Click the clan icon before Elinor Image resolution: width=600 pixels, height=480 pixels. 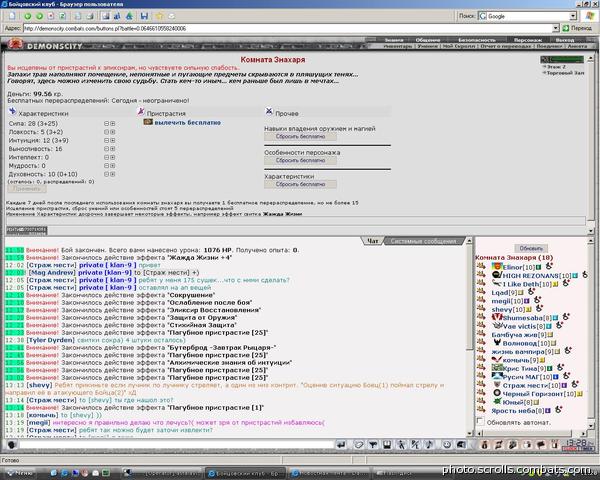(497, 266)
